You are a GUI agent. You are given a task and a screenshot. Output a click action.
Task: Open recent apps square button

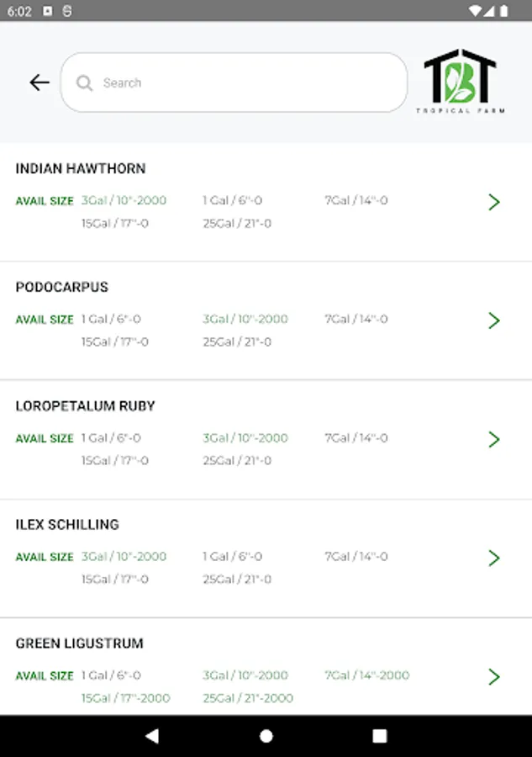380,736
